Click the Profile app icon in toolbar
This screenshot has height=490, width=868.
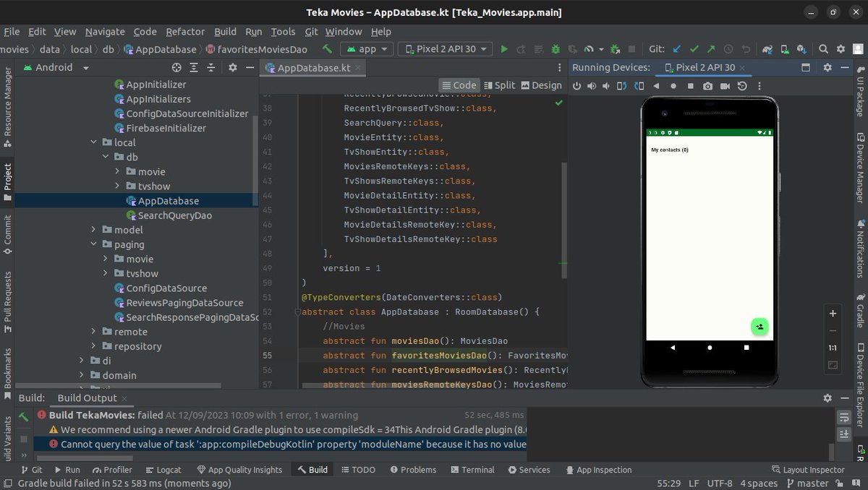(589, 49)
